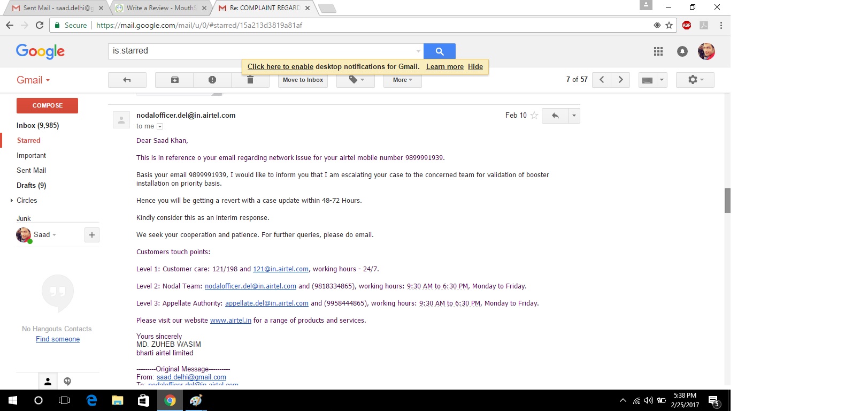Open Gmail settings gear
The image size is (868, 411).
694,80
